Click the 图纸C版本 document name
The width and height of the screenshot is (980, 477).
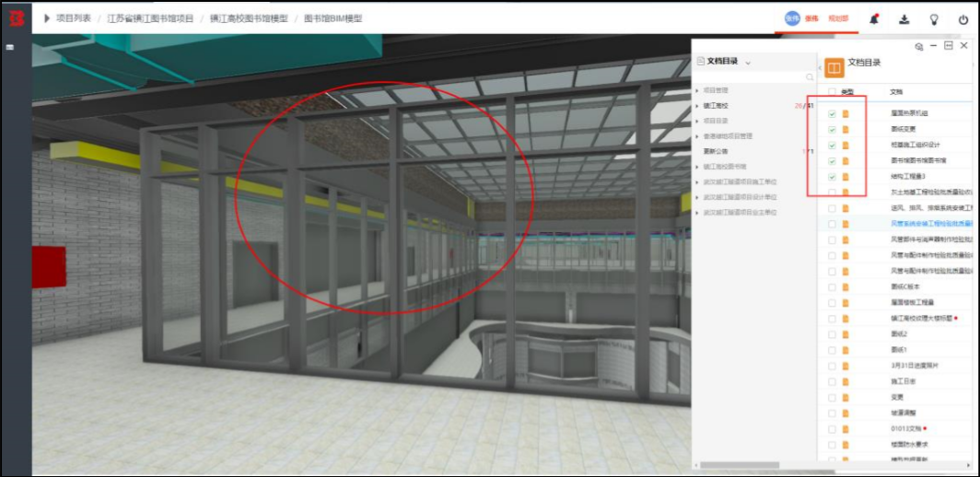pyautogui.click(x=905, y=287)
